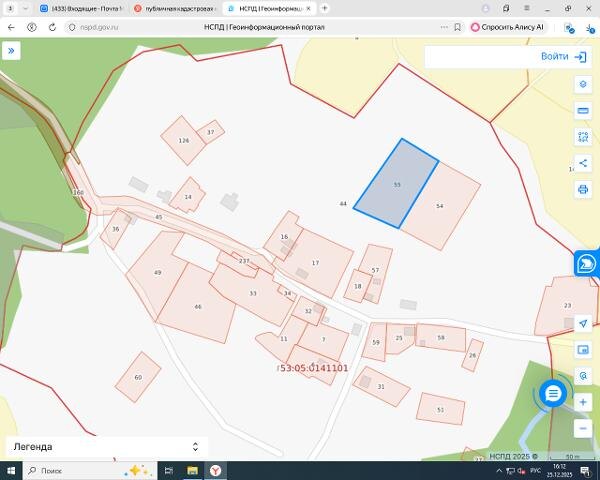This screenshot has height=480, width=600.
Task: Open Task View on the taskbar
Action: 169,470
